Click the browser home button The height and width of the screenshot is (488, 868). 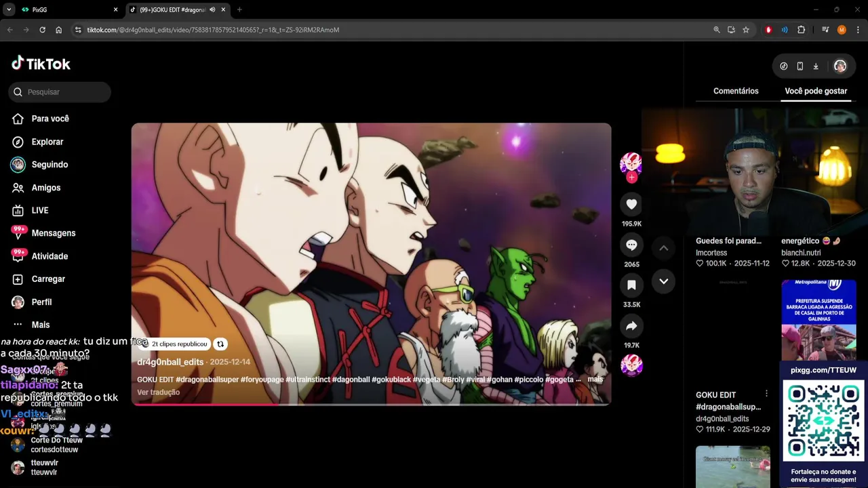pos(59,30)
